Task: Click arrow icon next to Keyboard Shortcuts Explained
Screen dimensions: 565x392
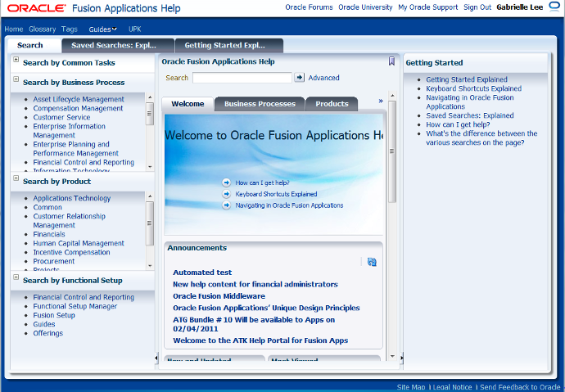Action: (x=226, y=194)
